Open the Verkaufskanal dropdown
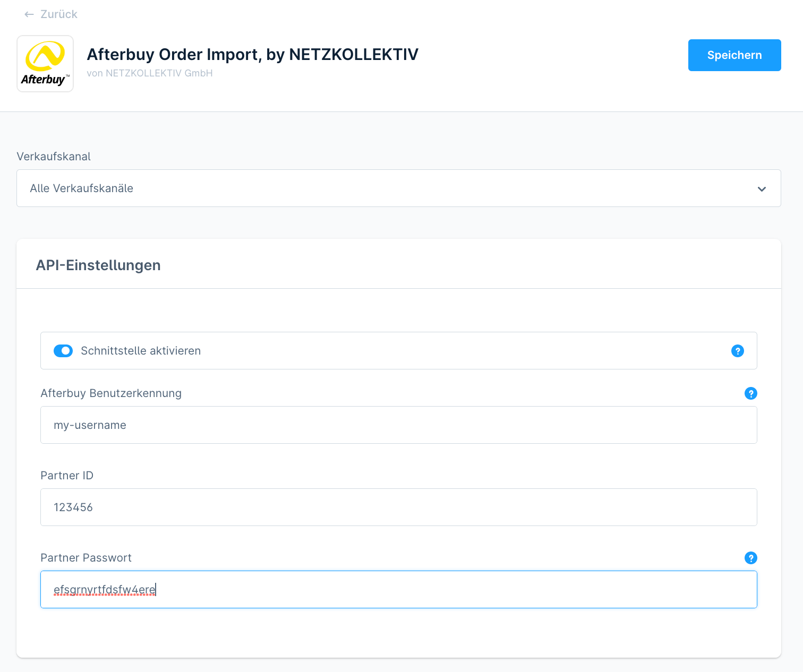 tap(399, 188)
